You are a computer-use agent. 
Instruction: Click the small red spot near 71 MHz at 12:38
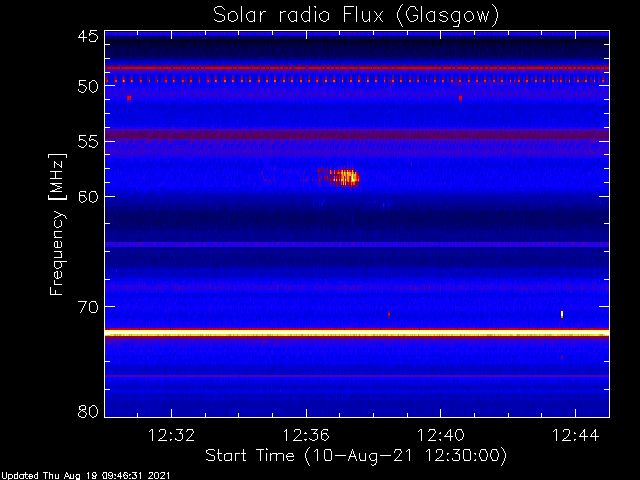[389, 315]
